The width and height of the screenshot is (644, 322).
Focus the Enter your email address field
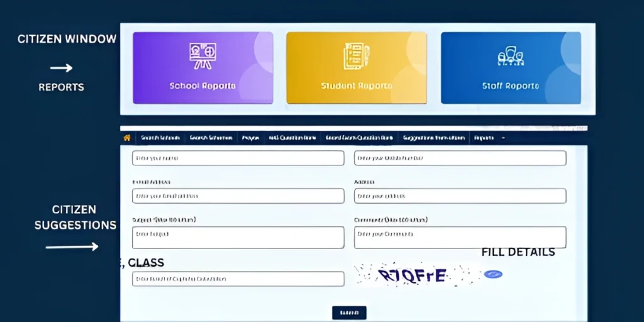[x=238, y=196]
